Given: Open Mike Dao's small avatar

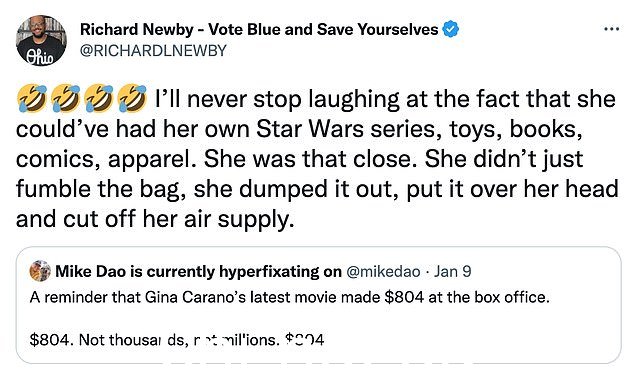Looking at the screenshot, I should click(40, 271).
